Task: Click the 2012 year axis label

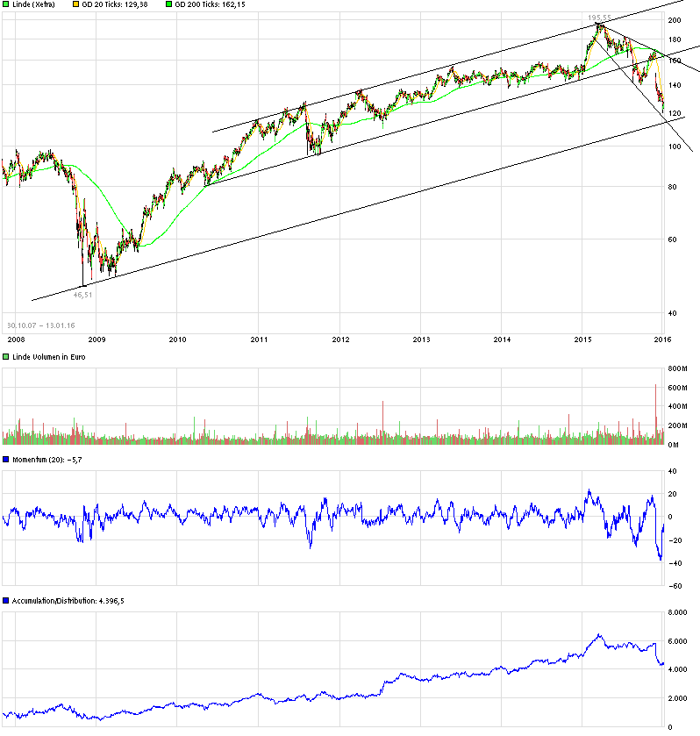Action: point(341,339)
